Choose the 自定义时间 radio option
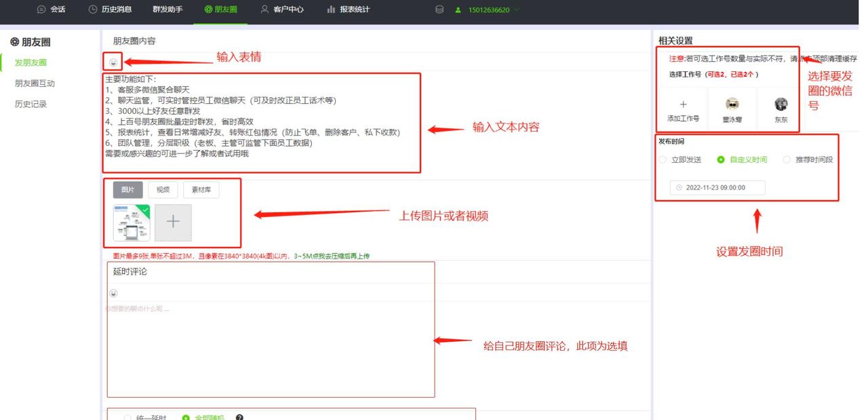This screenshot has height=420, width=868. (742, 160)
